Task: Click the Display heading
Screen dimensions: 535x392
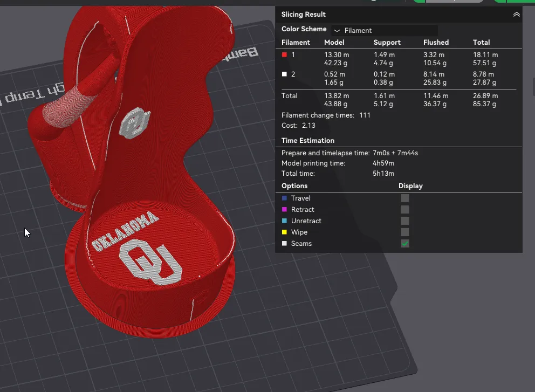Action: pos(410,186)
